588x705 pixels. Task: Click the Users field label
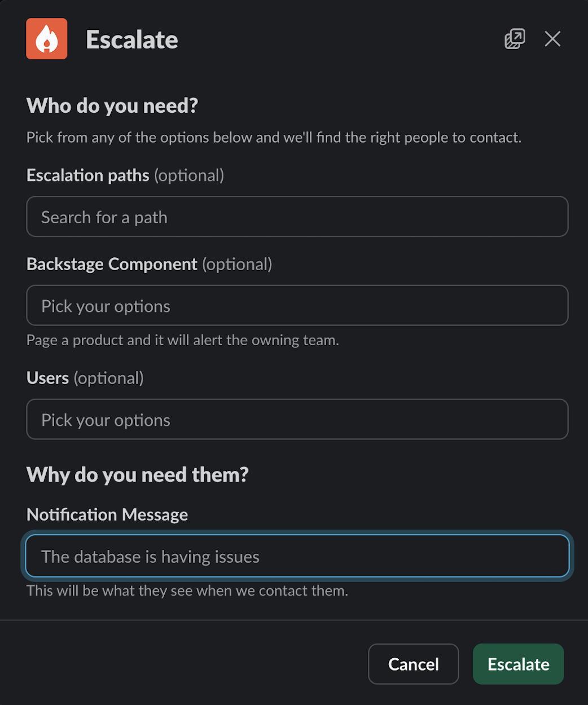pyautogui.click(x=48, y=378)
